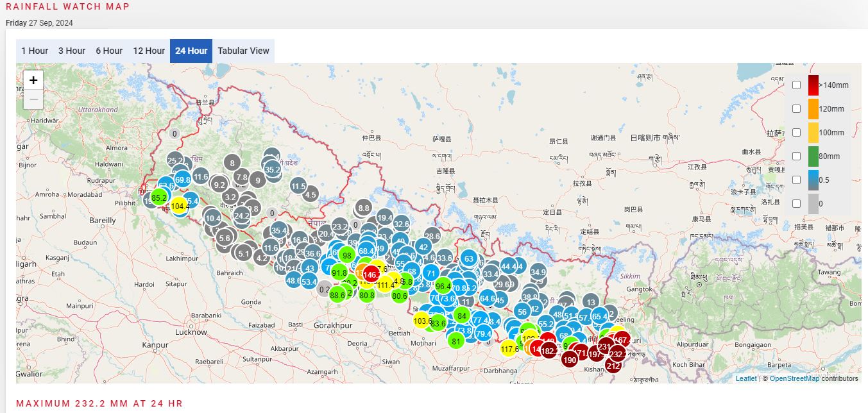Switch to the 1 Hour tab
868x413 pixels.
(x=35, y=51)
